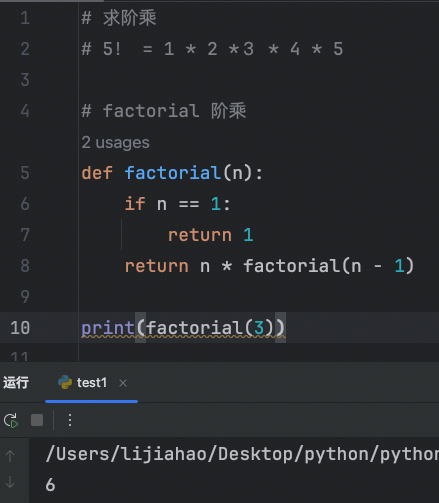
Task: Open the run toolbar more options menu
Action: point(70,420)
